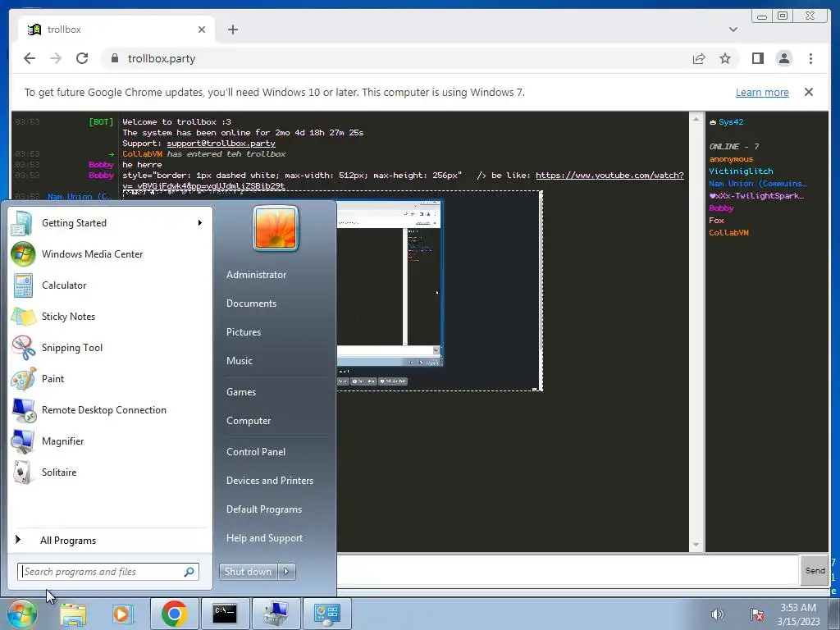The width and height of the screenshot is (840, 630).
Task: Open Documents from the Start menu
Action: tap(251, 304)
